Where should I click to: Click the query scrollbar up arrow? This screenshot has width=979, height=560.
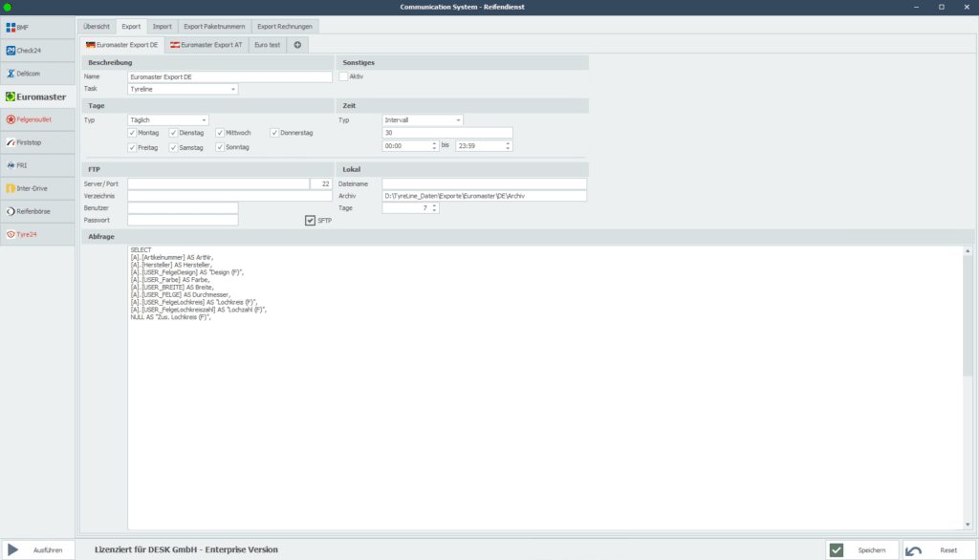(x=968, y=251)
